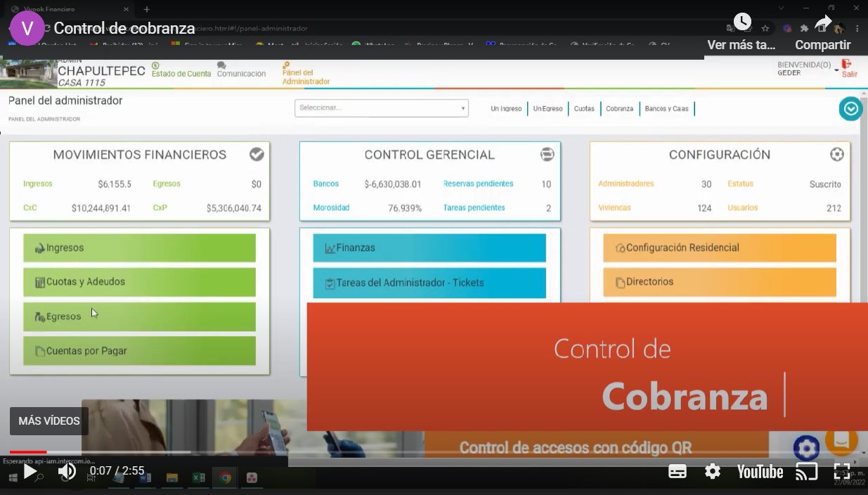Click Cuotas shortcut
This screenshot has width=868, height=495.
584,109
